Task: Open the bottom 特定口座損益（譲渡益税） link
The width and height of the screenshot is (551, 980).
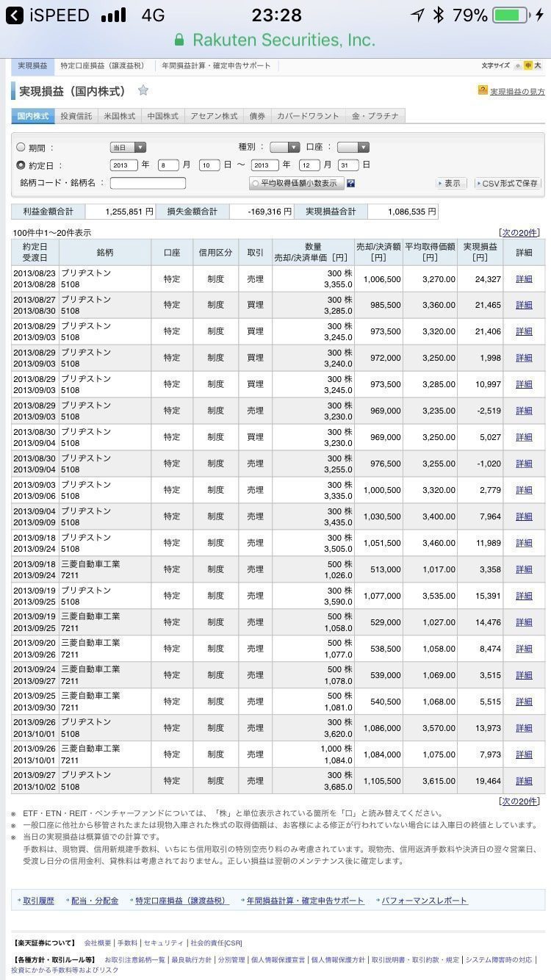Action: pos(181,901)
